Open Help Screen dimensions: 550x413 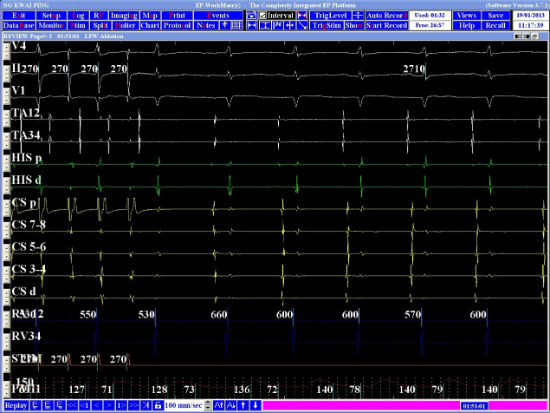[x=467, y=26]
